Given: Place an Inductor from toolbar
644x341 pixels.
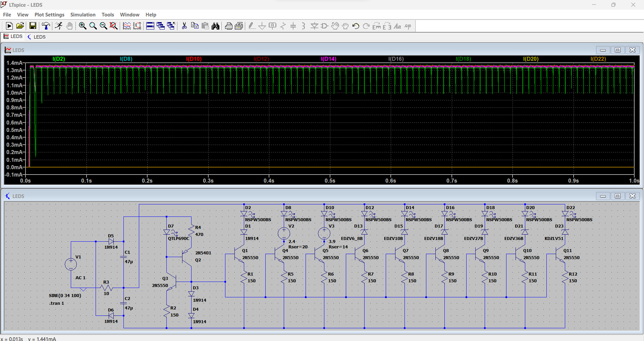Looking at the screenshot, I should [x=304, y=26].
